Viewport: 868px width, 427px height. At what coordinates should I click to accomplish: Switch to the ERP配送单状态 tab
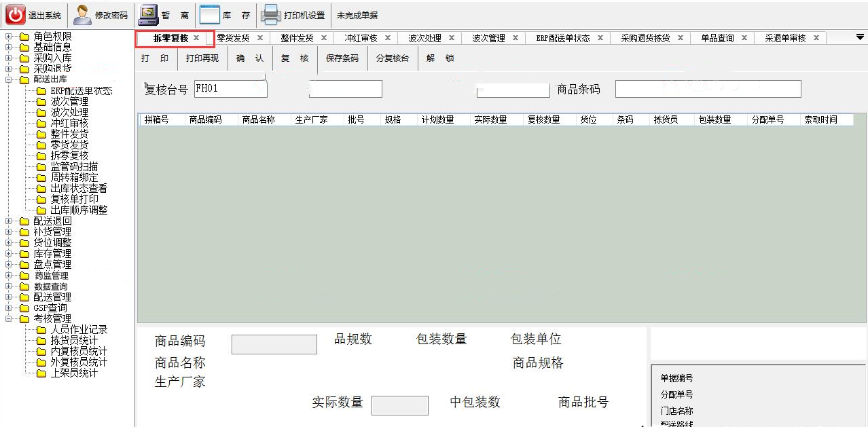tap(562, 38)
